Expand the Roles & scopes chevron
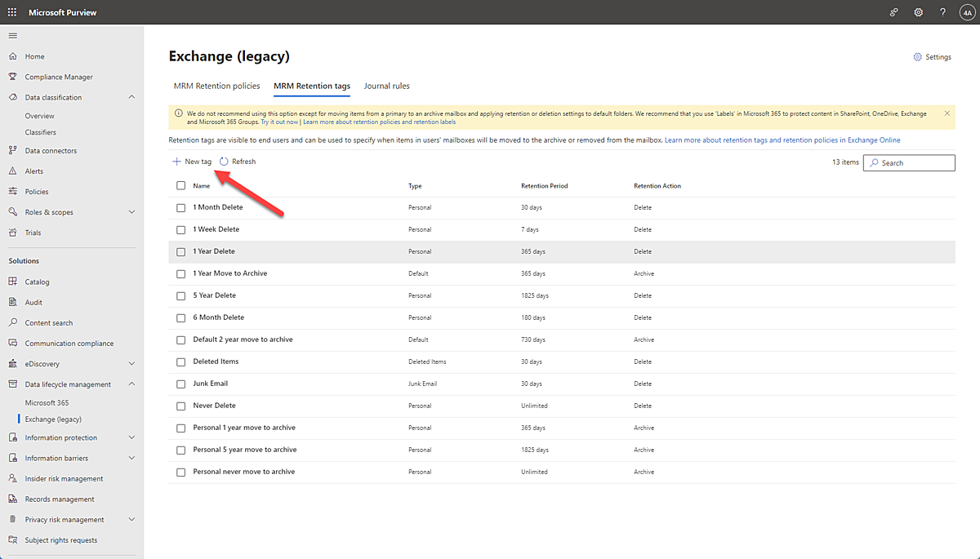Screen dimensions: 980x559 click(132, 212)
